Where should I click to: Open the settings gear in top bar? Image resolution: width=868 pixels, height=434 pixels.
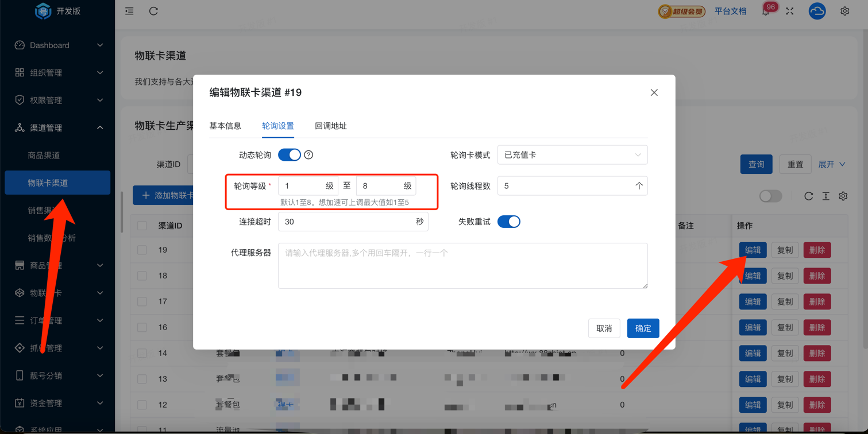(844, 11)
